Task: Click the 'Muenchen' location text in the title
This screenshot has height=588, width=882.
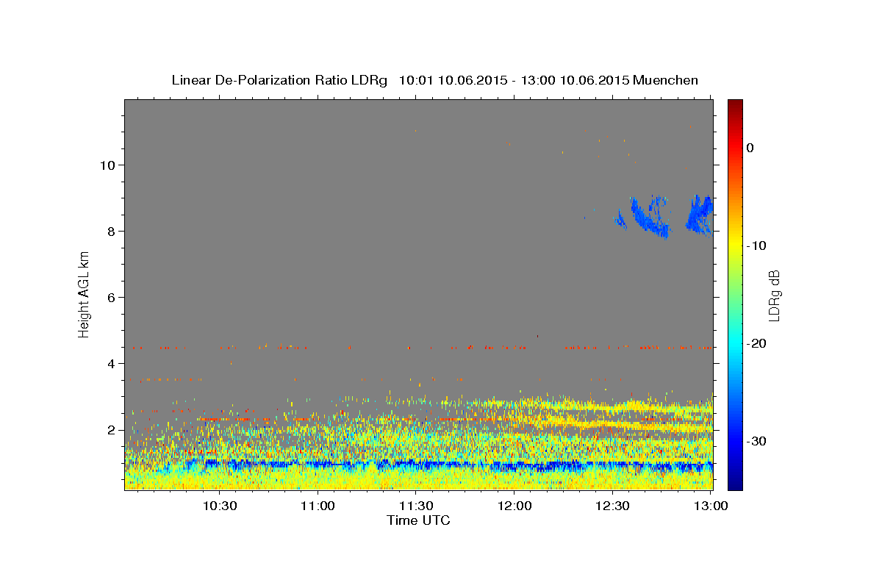Action: (x=666, y=80)
